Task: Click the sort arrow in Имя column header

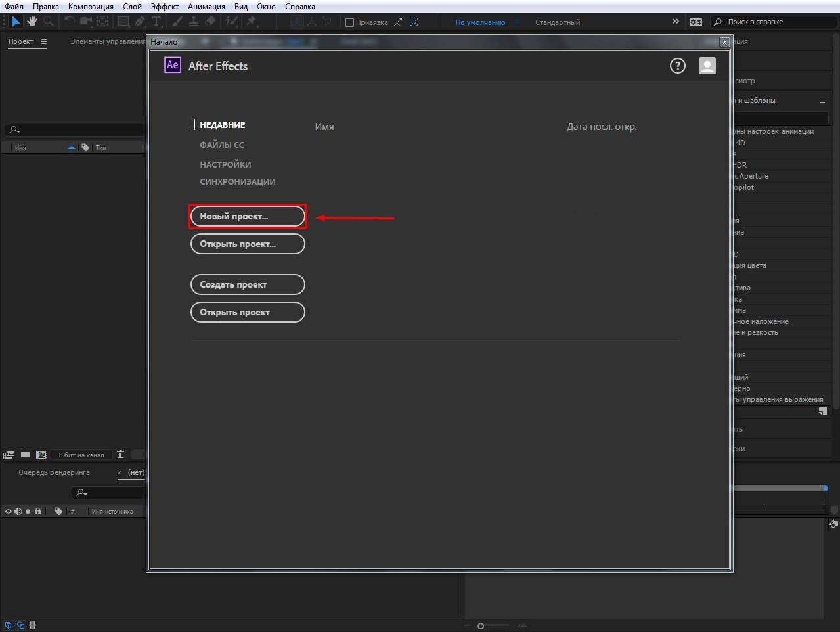Action: tap(72, 147)
